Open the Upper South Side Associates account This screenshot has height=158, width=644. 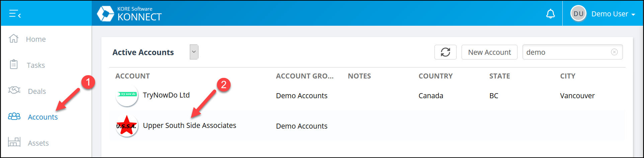coord(189,126)
